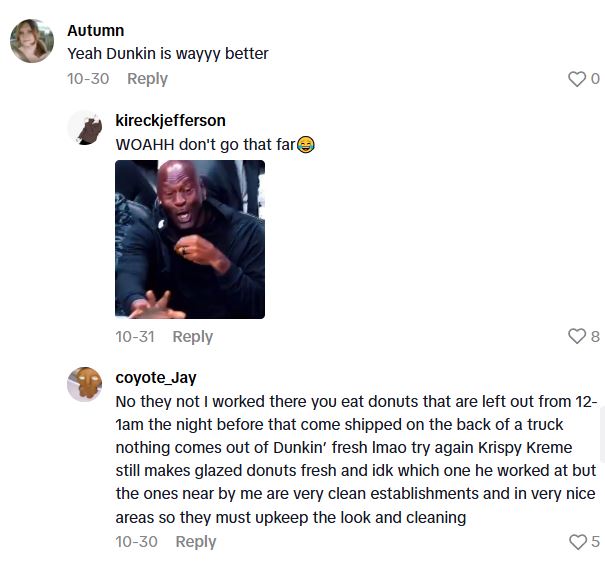This screenshot has width=605, height=569.
Task: Open Autumn's profile picture
Action: click(x=32, y=41)
